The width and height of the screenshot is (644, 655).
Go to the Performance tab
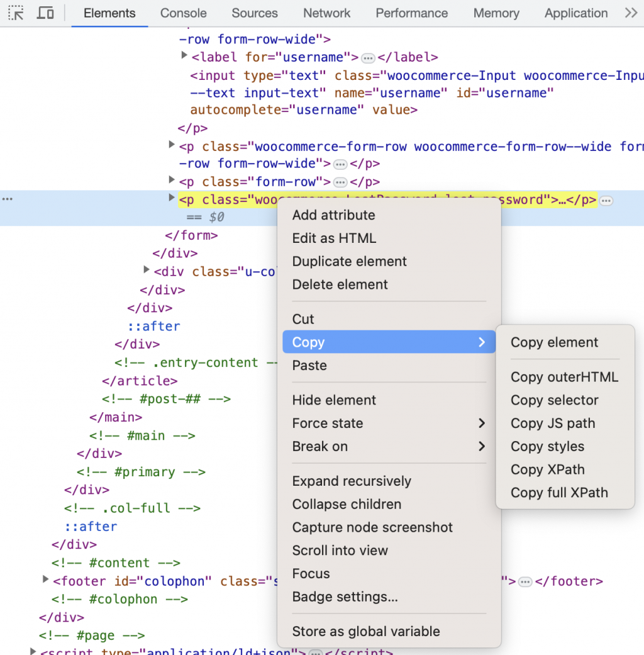(412, 13)
